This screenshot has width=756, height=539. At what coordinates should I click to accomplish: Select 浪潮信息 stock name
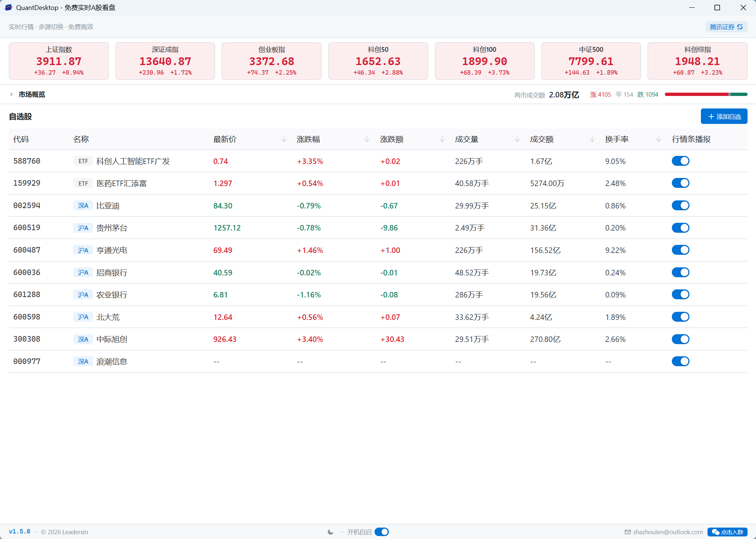point(112,362)
